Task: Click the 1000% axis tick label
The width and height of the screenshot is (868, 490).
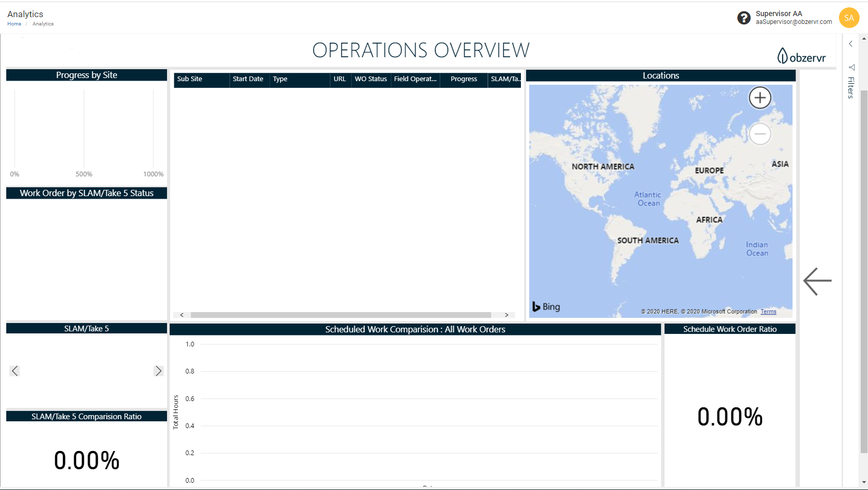Action: click(154, 174)
